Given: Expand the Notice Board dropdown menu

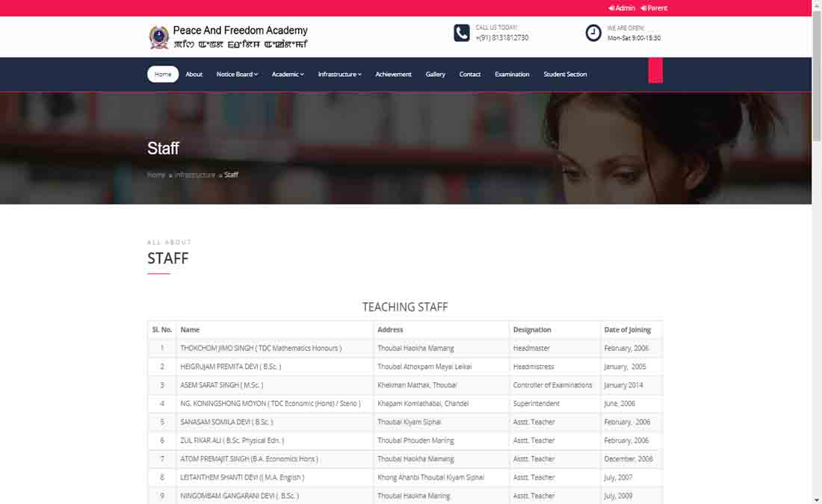Looking at the screenshot, I should (237, 75).
